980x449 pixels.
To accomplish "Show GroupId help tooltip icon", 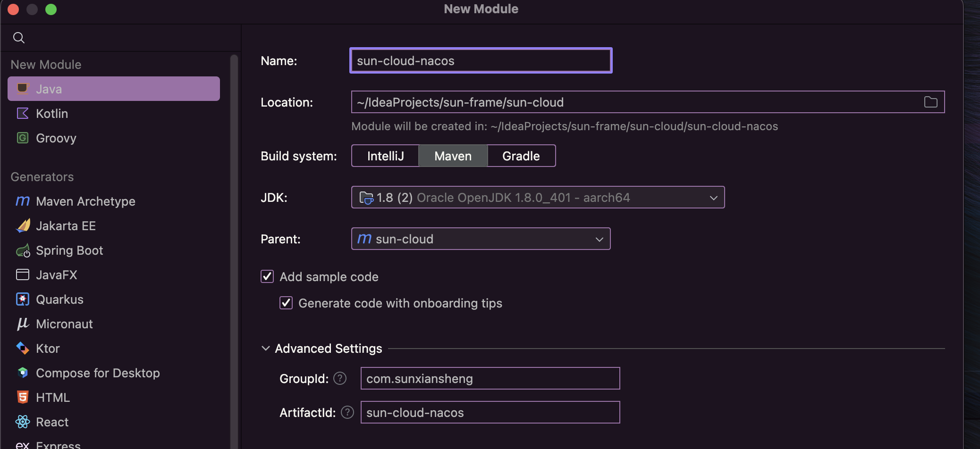I will click(340, 378).
